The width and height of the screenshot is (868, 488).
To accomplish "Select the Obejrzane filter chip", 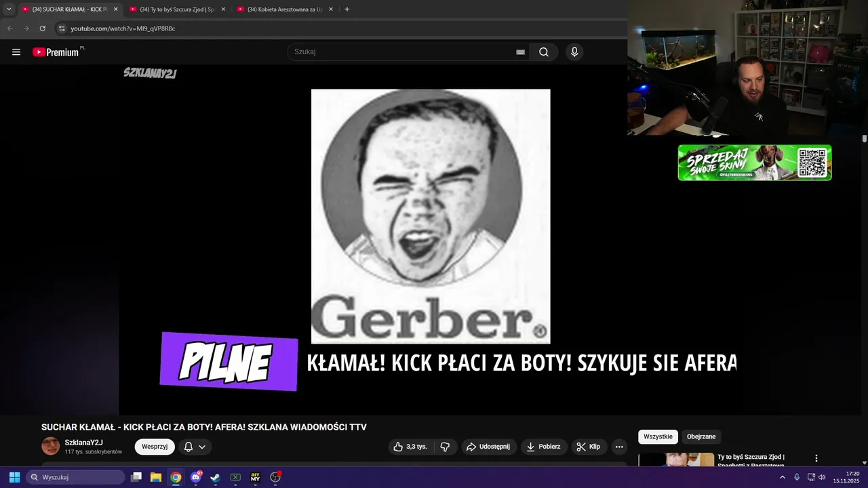I will [701, 436].
